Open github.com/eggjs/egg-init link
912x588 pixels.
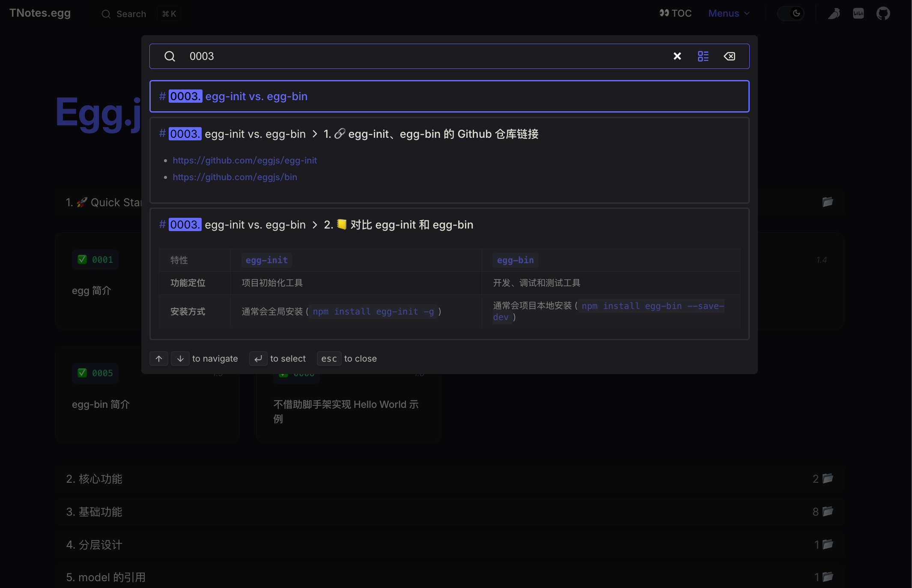[244, 160]
